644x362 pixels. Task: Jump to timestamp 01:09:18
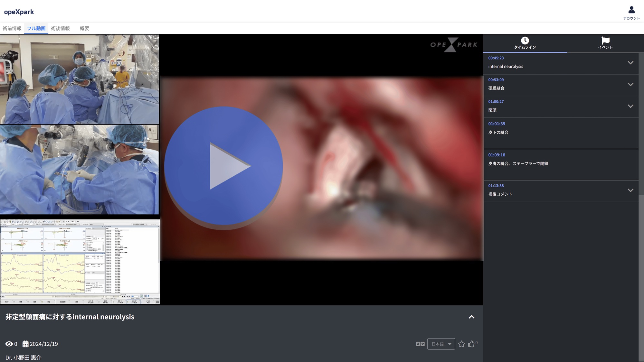point(497,155)
